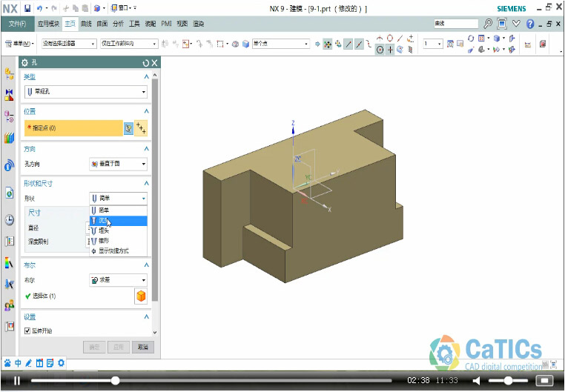Click the orange select body cube icon
The width and height of the screenshot is (565, 392).
click(141, 296)
